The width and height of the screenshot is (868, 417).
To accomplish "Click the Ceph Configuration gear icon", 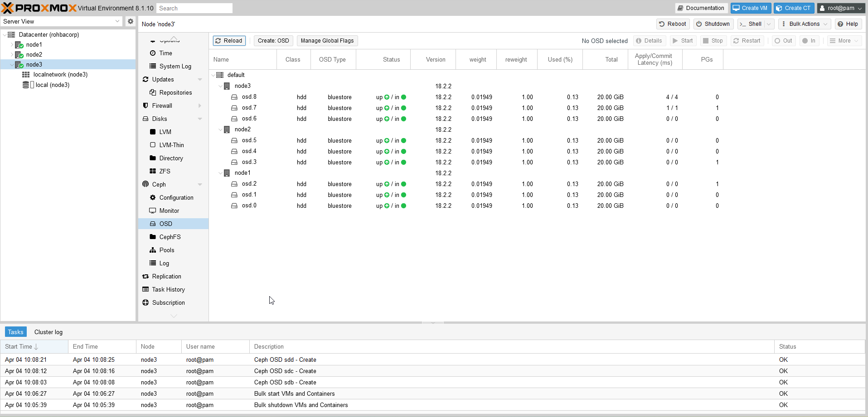I will pyautogui.click(x=153, y=197).
